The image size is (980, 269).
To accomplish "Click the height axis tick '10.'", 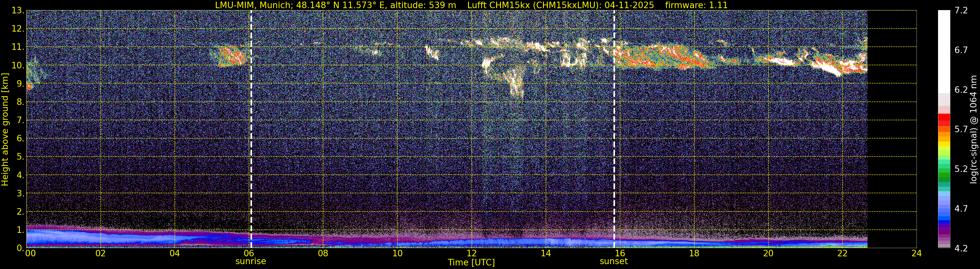I will pos(18,65).
